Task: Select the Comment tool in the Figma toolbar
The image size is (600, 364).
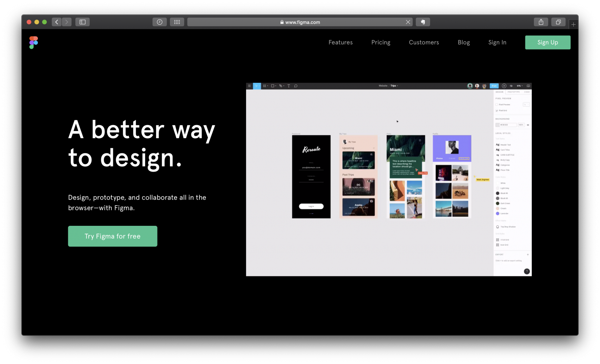Action: pyautogui.click(x=296, y=86)
